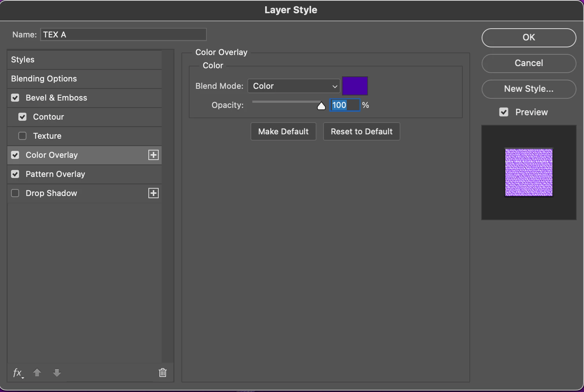Click the OK button
Screen dimensions: 584x392
pyautogui.click(x=529, y=37)
